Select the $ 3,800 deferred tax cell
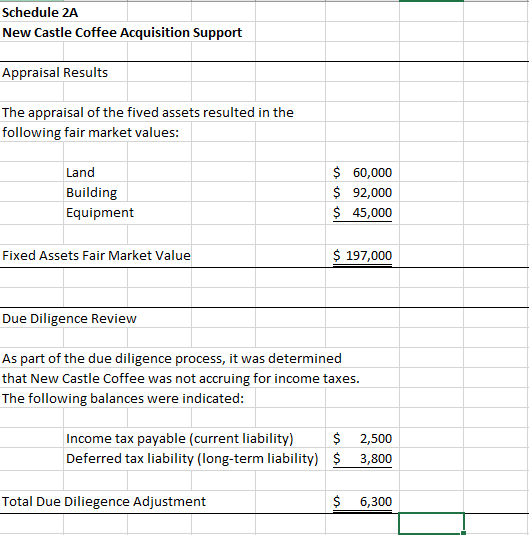 click(362, 459)
